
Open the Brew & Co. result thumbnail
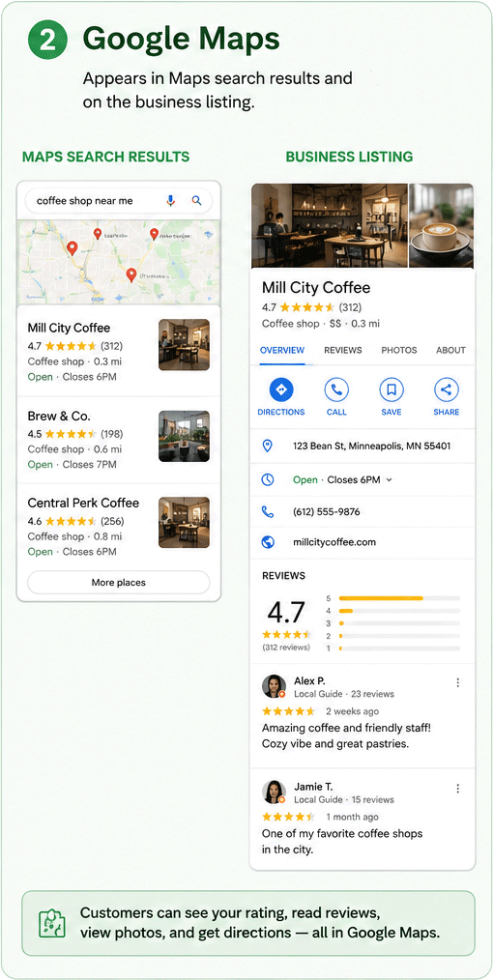pyautogui.click(x=184, y=436)
